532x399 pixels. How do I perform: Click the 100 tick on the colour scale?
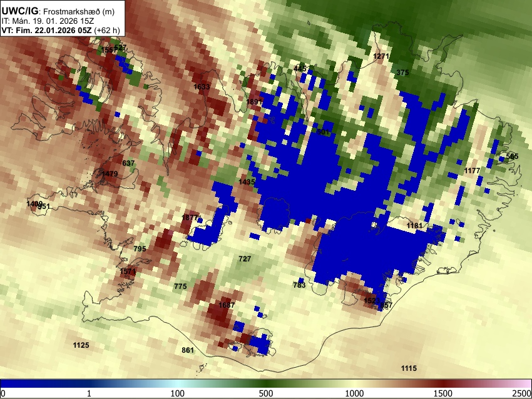(x=178, y=393)
